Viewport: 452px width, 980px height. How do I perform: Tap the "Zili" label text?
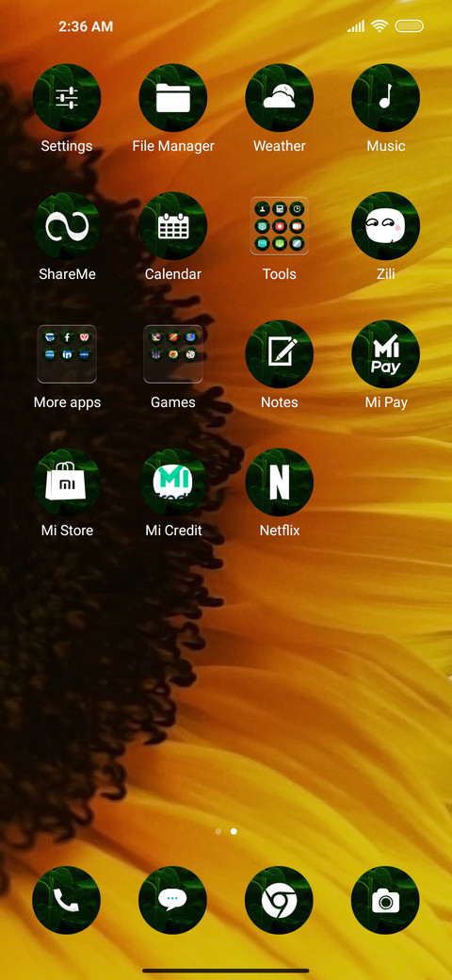pos(386,274)
